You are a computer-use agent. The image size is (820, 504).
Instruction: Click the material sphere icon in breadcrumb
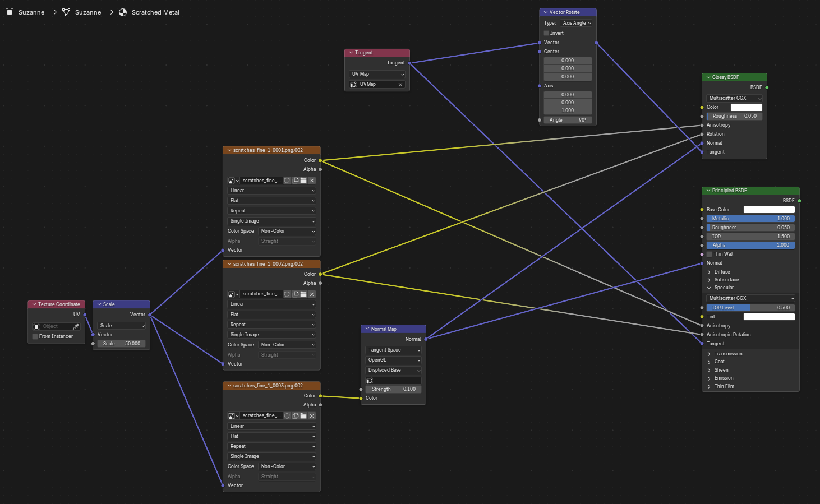[123, 12]
